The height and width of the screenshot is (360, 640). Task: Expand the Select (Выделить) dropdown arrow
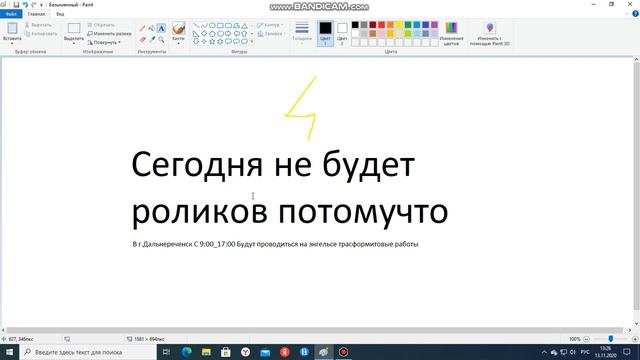pos(74,43)
